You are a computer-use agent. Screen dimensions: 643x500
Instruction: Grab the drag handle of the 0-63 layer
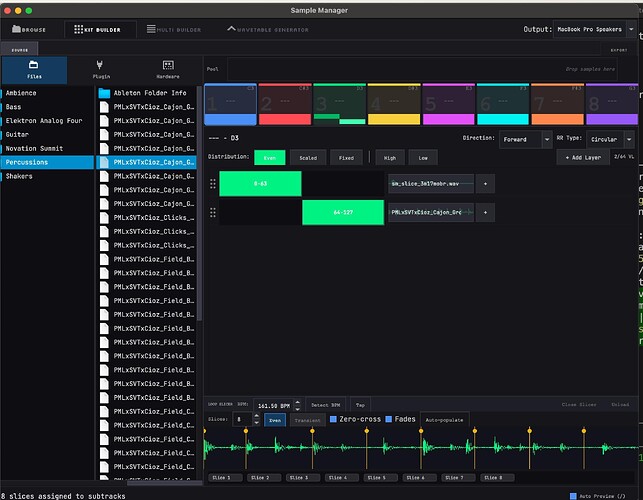[x=212, y=184]
